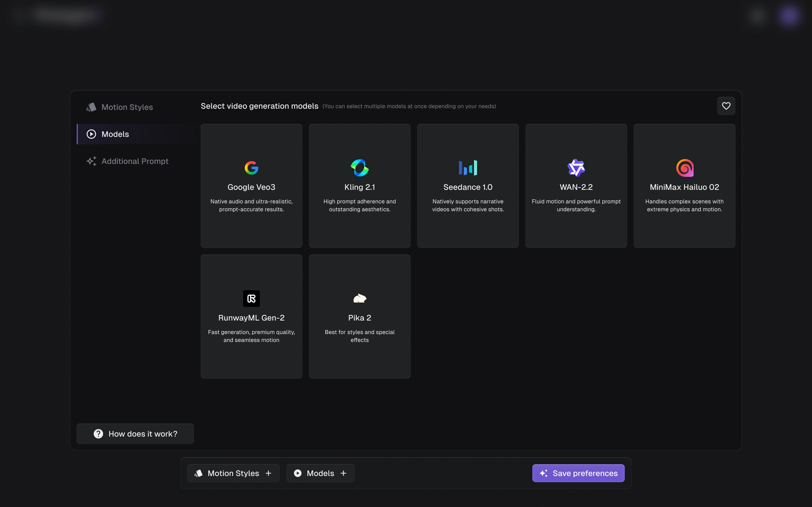This screenshot has height=507, width=812.
Task: Click the WAN-2.2 star logo
Action: point(576,168)
